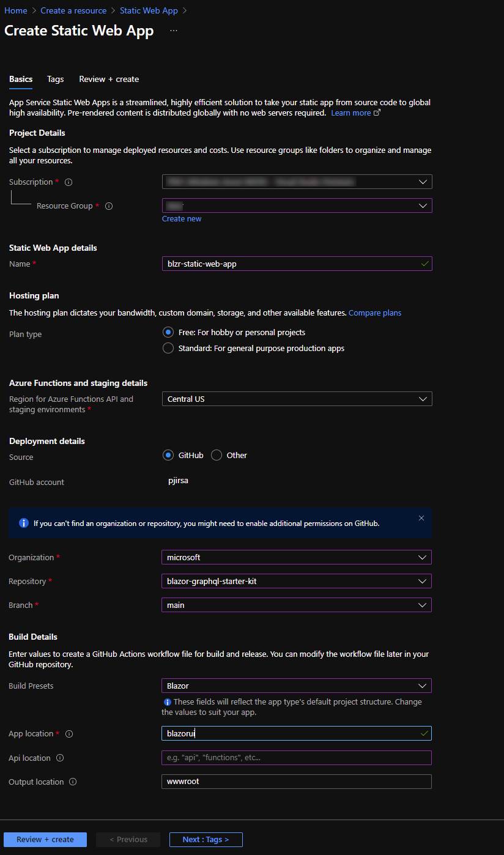Click the Output location field with wwwroot
This screenshot has height=855, width=504.
coord(297,782)
